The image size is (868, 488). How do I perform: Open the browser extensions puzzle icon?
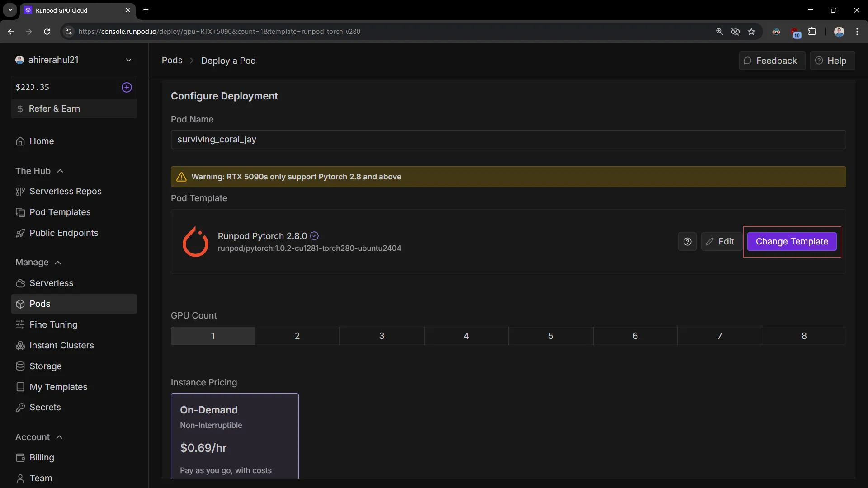(x=812, y=32)
